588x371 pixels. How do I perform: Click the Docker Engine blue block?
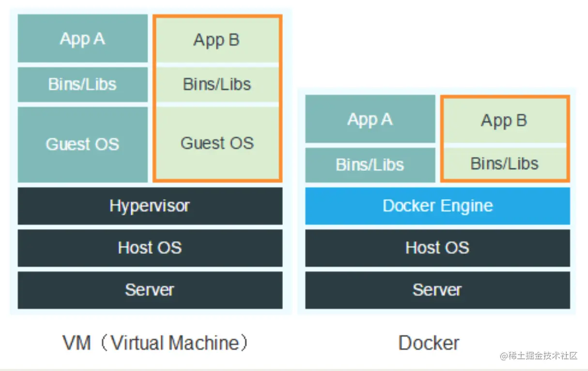tap(437, 205)
